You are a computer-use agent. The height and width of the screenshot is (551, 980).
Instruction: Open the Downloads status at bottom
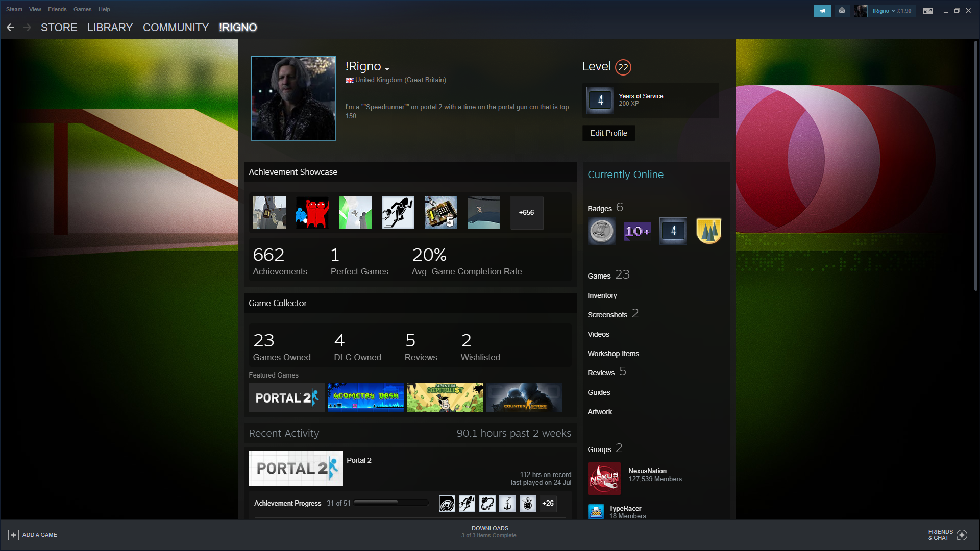[489, 532]
